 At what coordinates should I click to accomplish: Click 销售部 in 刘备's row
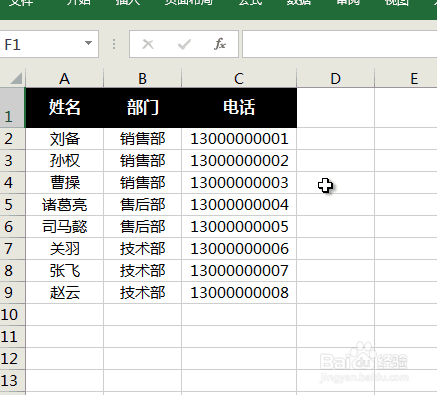coord(143,139)
